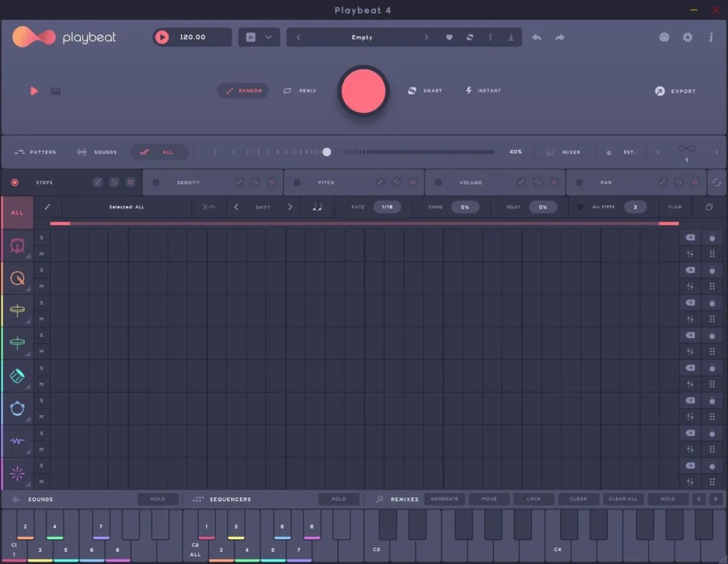Select Random generation mode
The image size is (728, 564).
click(x=244, y=91)
